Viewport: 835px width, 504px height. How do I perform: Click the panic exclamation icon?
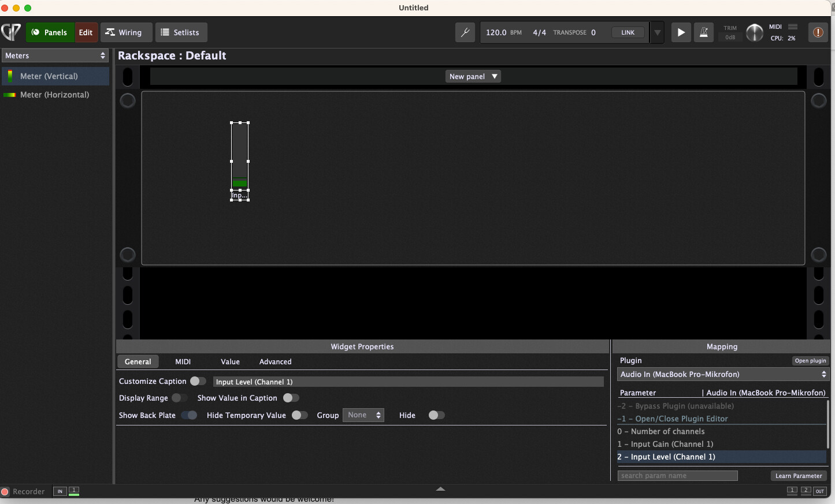pos(818,32)
